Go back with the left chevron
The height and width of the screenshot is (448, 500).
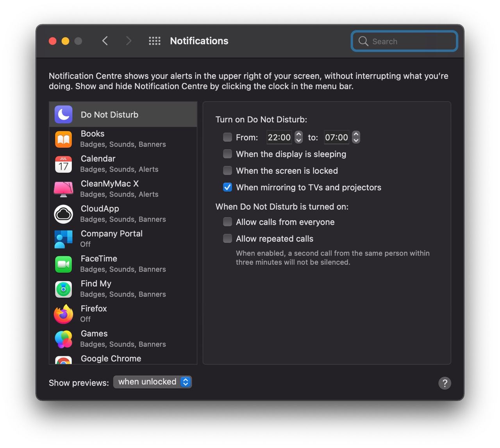tap(105, 41)
